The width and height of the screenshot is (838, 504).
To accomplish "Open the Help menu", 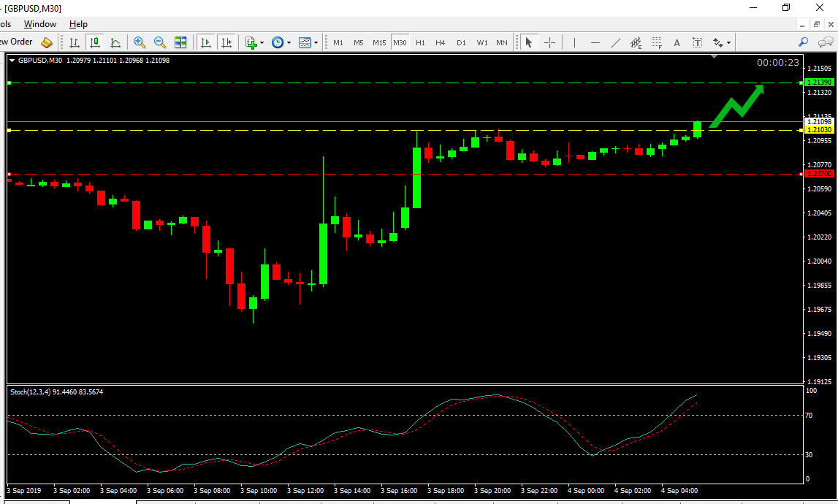I will coord(78,24).
